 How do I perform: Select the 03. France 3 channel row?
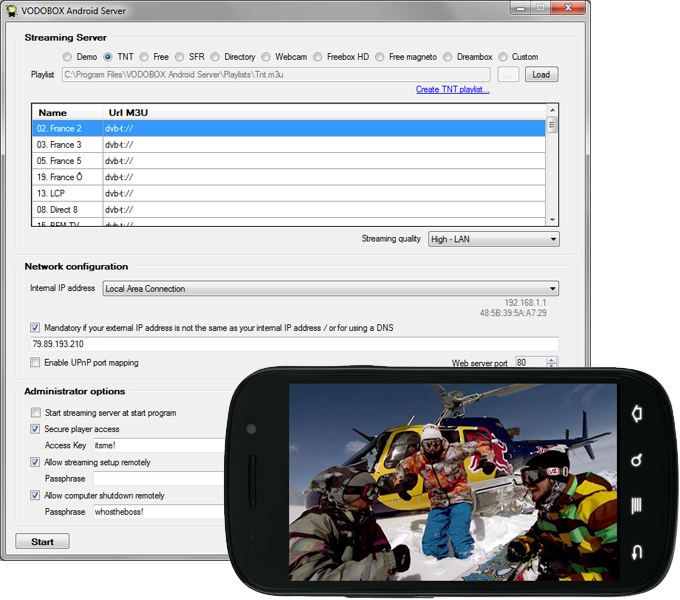point(288,145)
